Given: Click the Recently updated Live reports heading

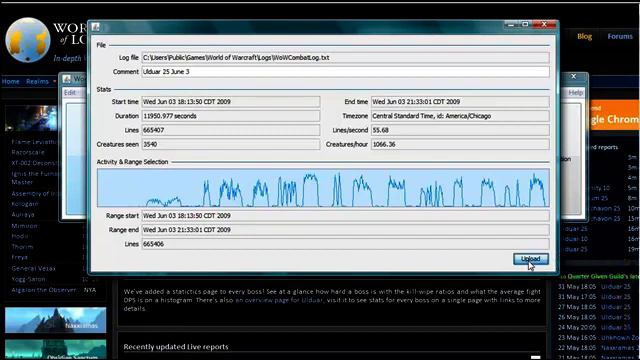Looking at the screenshot, I should (x=176, y=347).
